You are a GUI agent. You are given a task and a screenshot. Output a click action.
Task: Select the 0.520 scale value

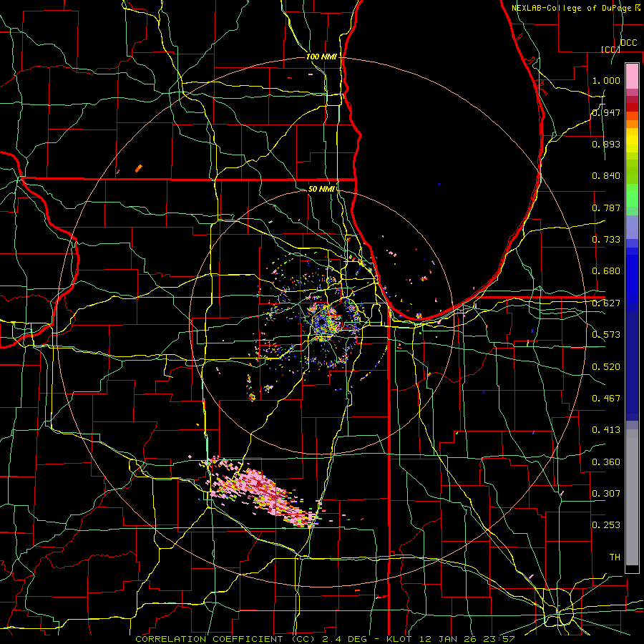tap(606, 367)
